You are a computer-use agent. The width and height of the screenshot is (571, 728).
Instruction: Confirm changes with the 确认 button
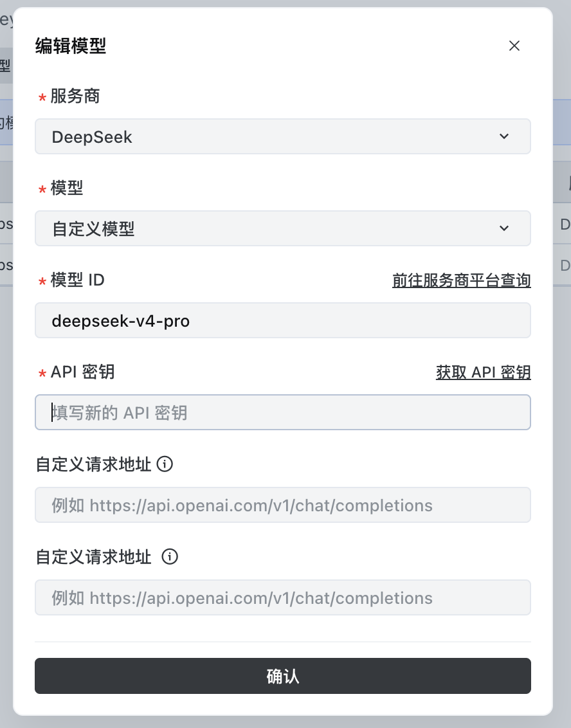tap(283, 676)
